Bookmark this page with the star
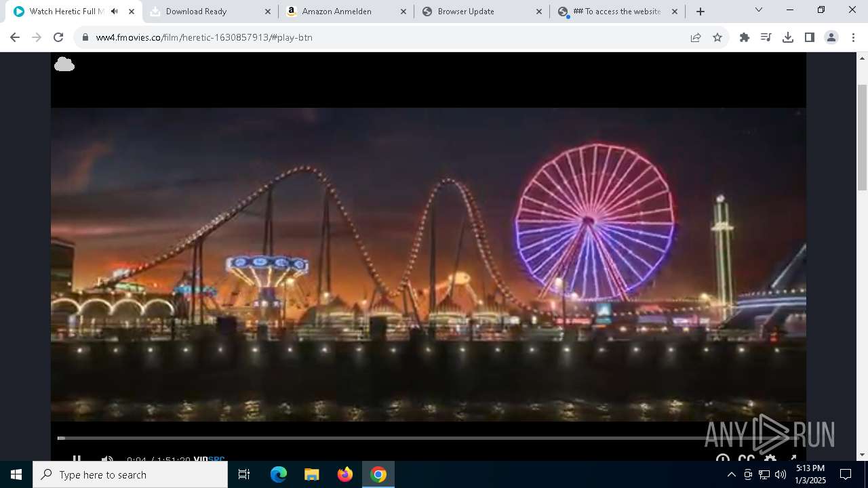This screenshot has height=488, width=868. pos(717,37)
